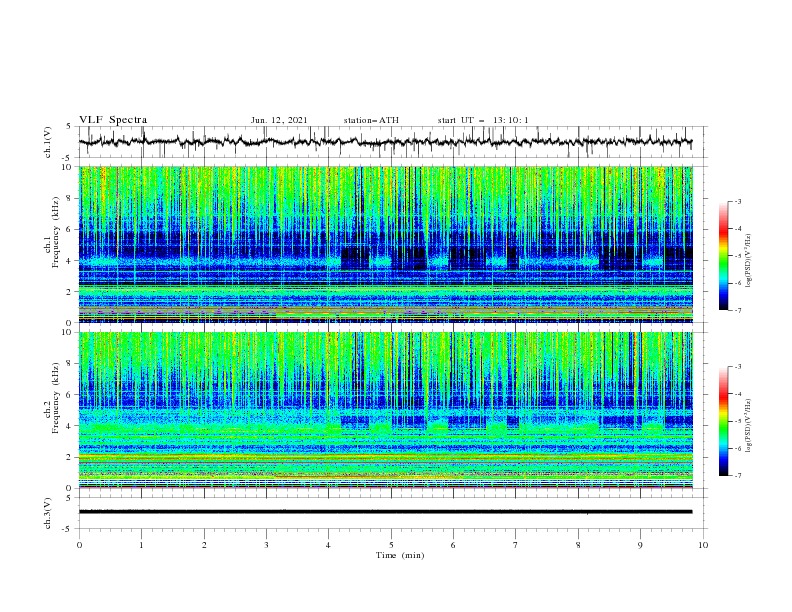The image size is (792, 612).
Task: Click the ch.1 spectrogram color scale bar
Action: pyautogui.click(x=723, y=255)
